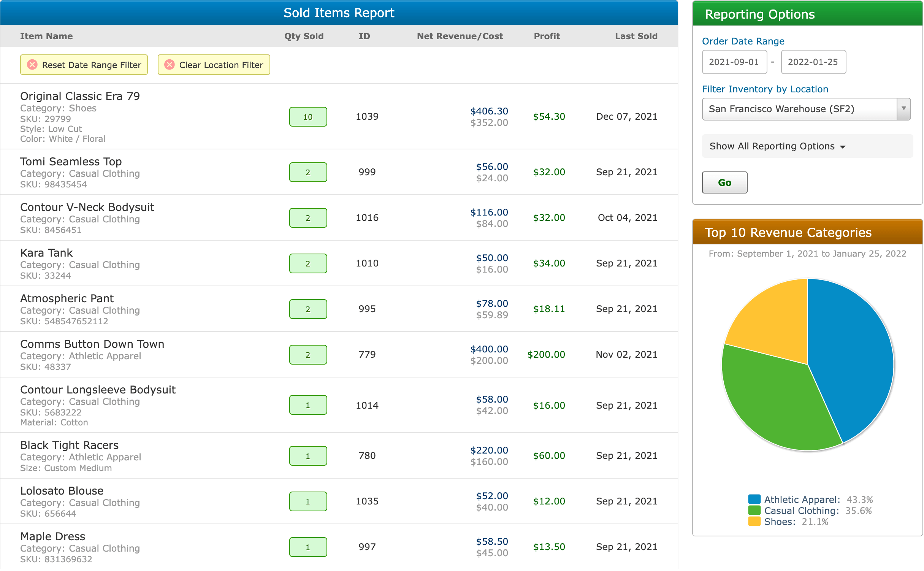Click the Casual Clothing green legend swatch

(754, 510)
